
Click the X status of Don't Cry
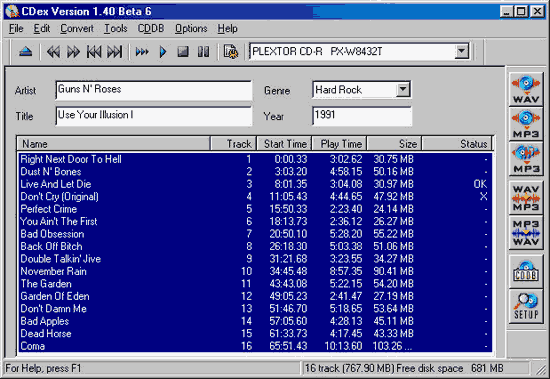tap(484, 197)
